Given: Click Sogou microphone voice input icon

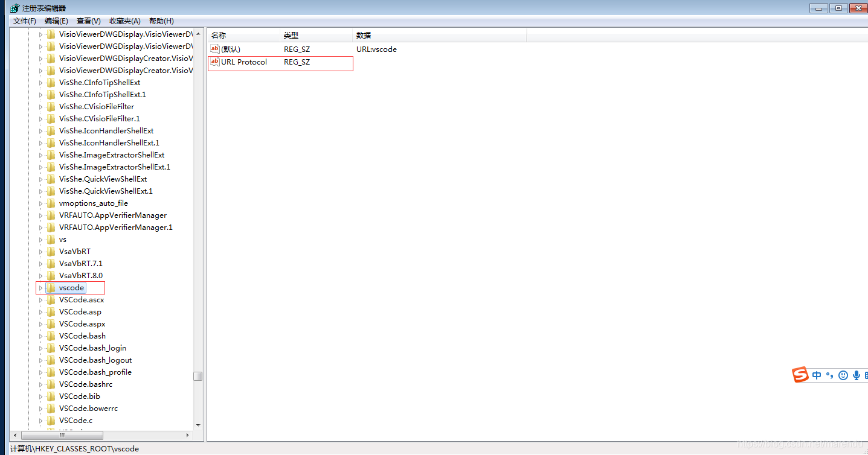Looking at the screenshot, I should (856, 375).
